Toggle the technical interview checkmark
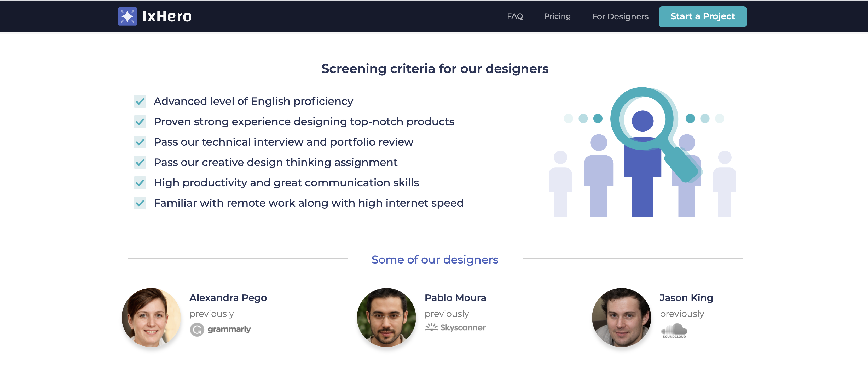 tap(140, 142)
